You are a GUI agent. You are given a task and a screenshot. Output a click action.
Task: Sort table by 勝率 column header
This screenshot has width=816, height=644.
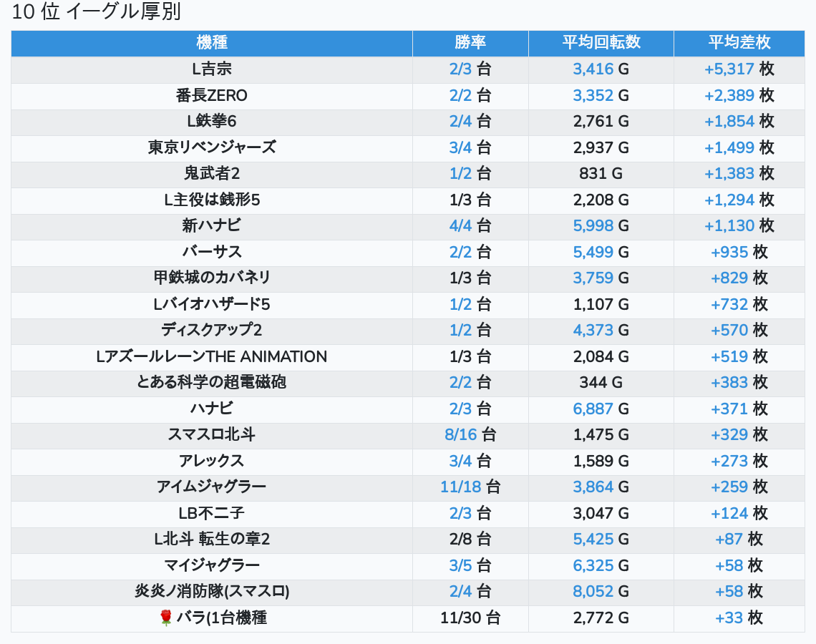click(470, 43)
